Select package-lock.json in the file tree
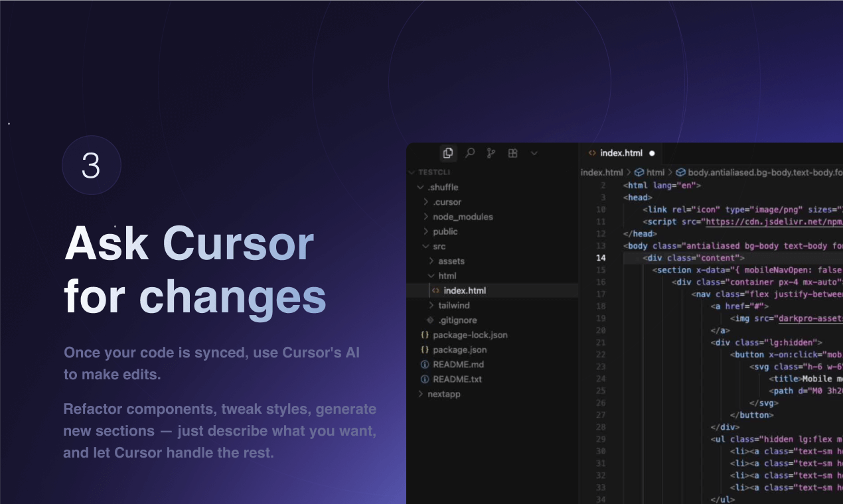843x504 pixels. [x=470, y=335]
